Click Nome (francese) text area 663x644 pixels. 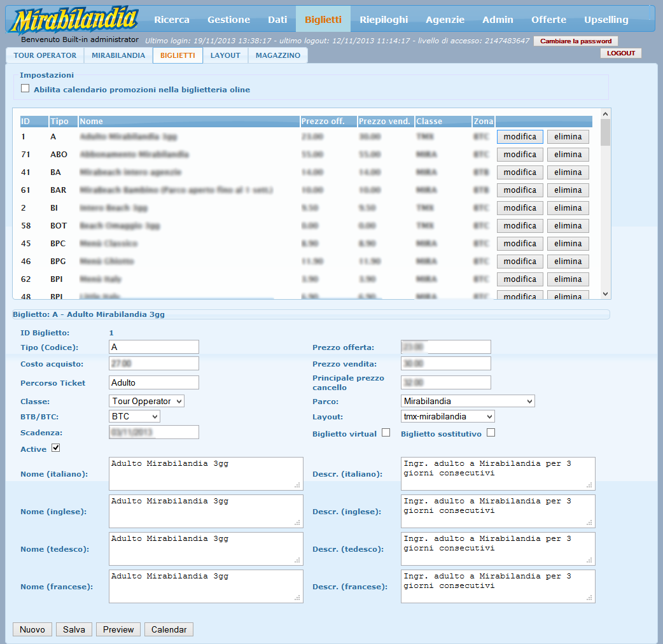206,587
